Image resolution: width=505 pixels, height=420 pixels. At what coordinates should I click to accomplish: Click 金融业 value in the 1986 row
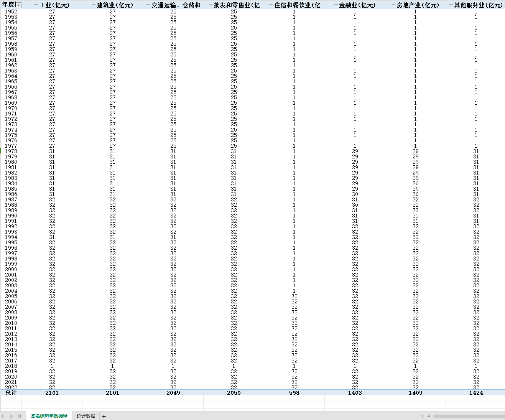click(x=355, y=194)
